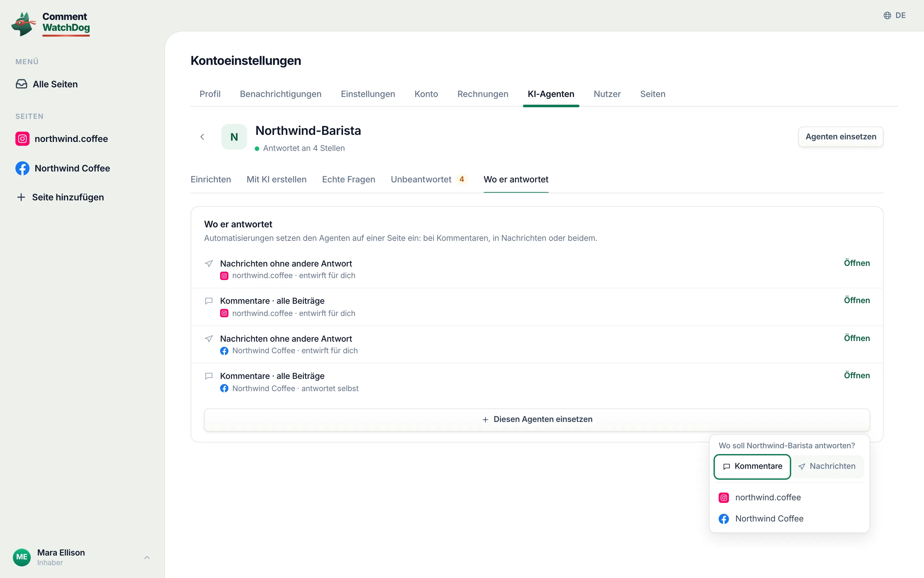Viewport: 924px width, 578px height.
Task: Open the Profil tab
Action: (210, 94)
